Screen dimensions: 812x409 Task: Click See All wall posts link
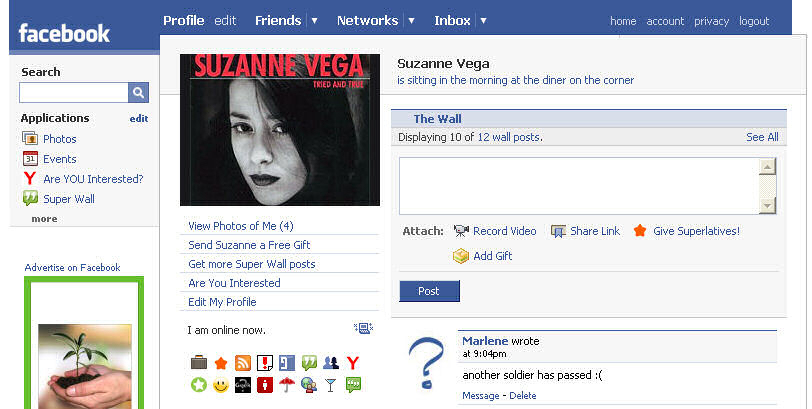pos(761,137)
